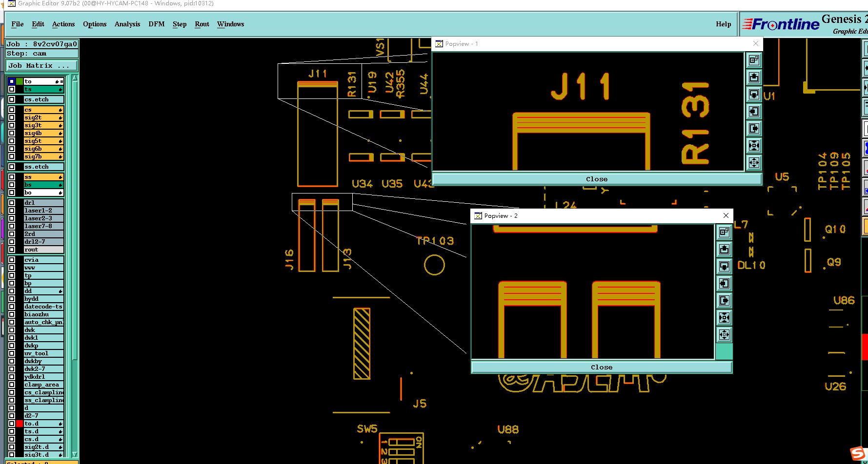Toggle display checkbox for layer to.d
The width and height of the screenshot is (868, 464).
pyautogui.click(x=12, y=424)
